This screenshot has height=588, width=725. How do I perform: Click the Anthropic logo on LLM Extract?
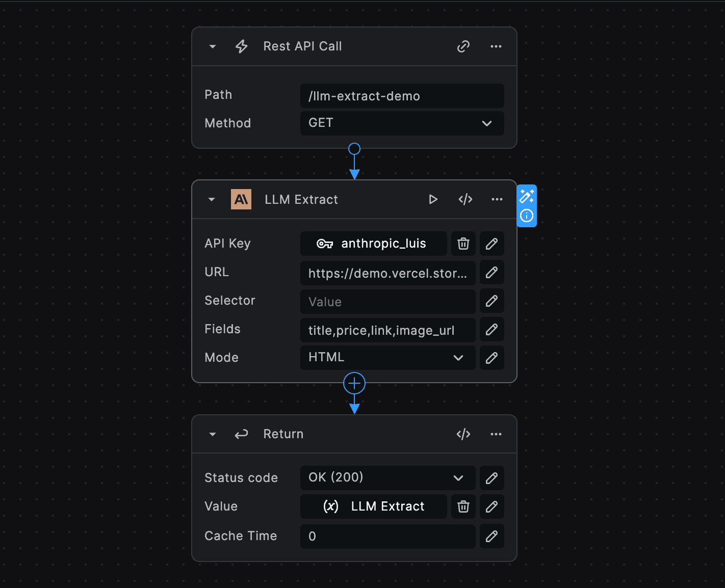[241, 199]
